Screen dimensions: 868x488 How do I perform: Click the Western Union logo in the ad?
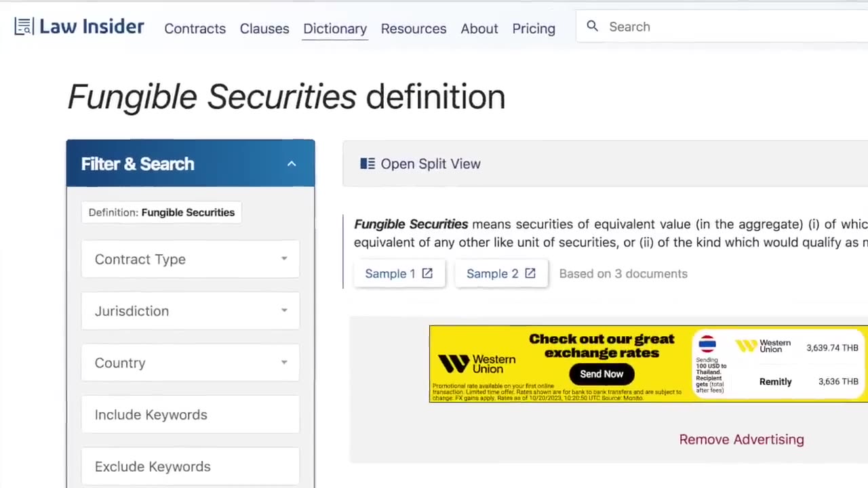(477, 364)
